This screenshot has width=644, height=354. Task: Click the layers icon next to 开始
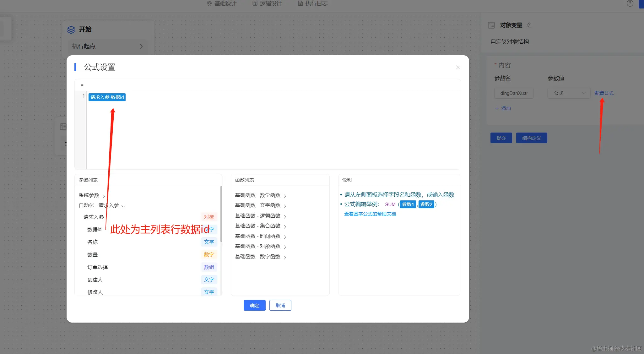tap(71, 30)
